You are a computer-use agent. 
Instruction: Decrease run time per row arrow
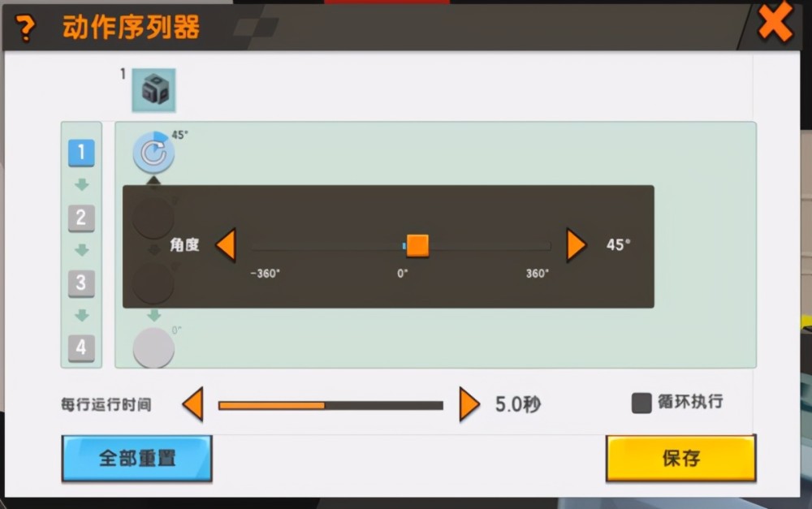pyautogui.click(x=193, y=404)
